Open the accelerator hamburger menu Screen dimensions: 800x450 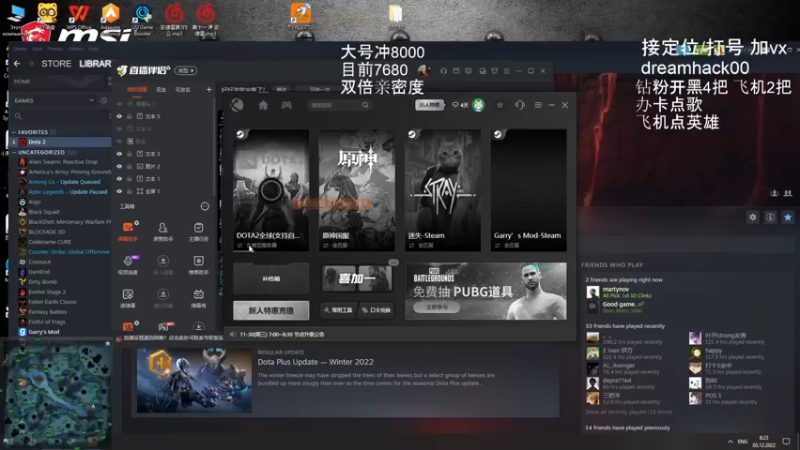[538, 105]
